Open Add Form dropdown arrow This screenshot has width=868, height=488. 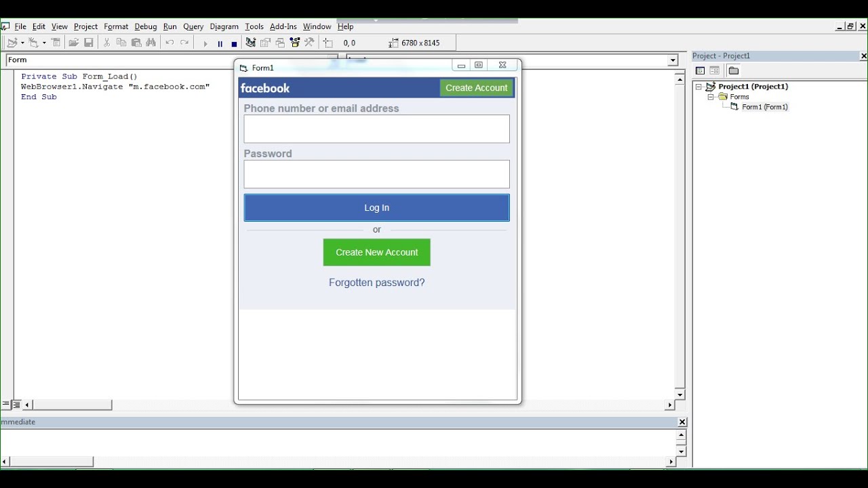point(44,43)
